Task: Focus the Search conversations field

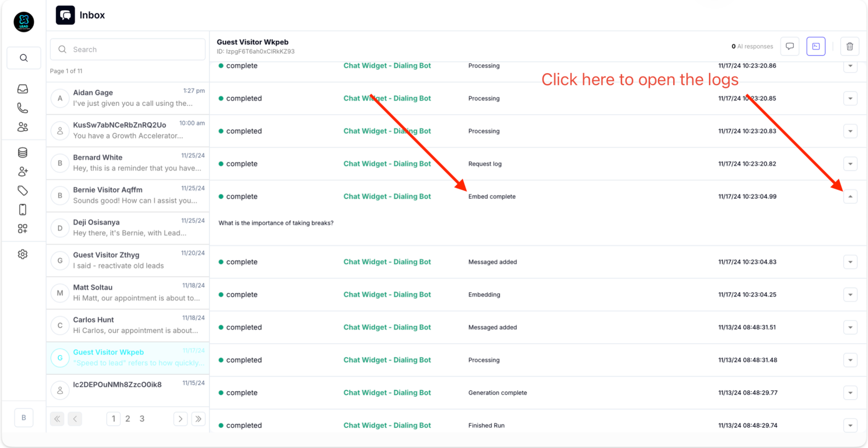Action: point(127,49)
